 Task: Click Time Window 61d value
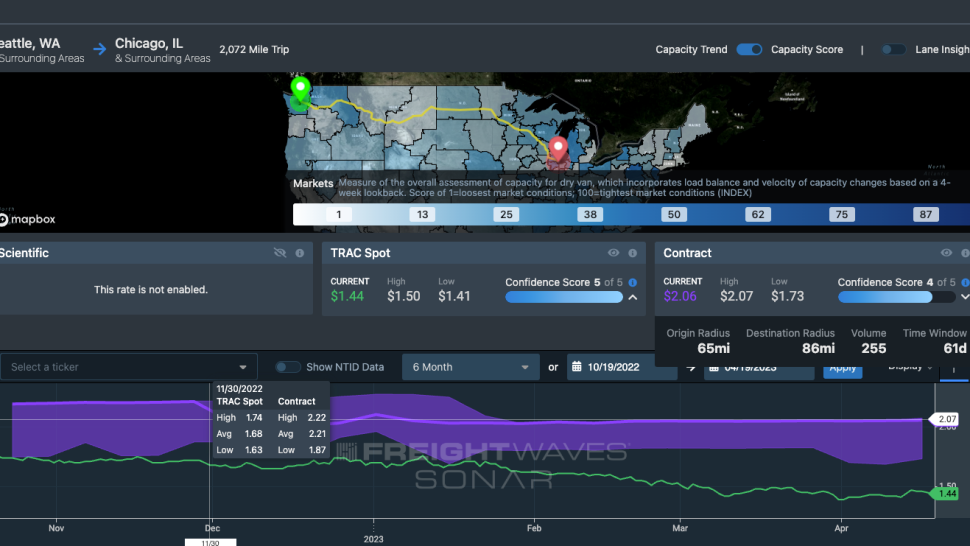[x=955, y=349]
